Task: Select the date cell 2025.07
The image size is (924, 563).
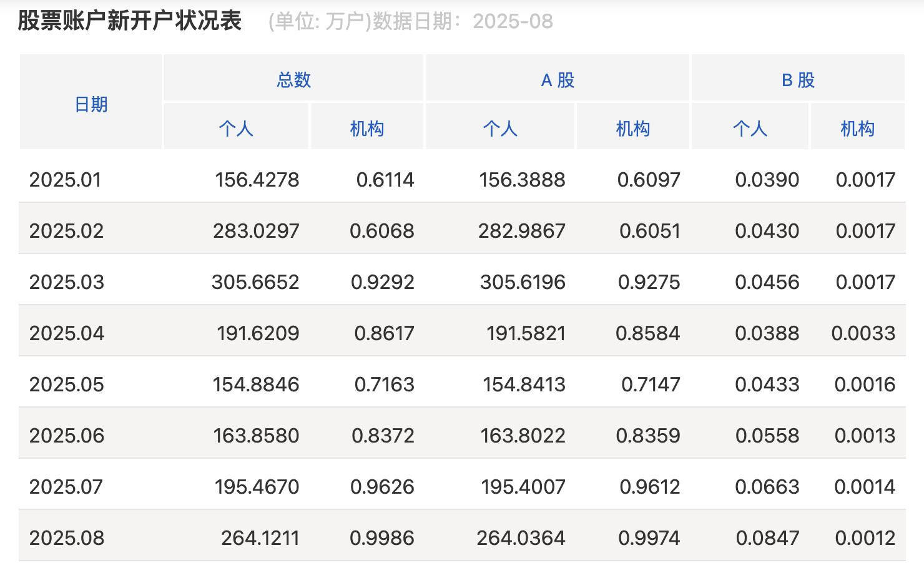Action: pyautogui.click(x=66, y=487)
